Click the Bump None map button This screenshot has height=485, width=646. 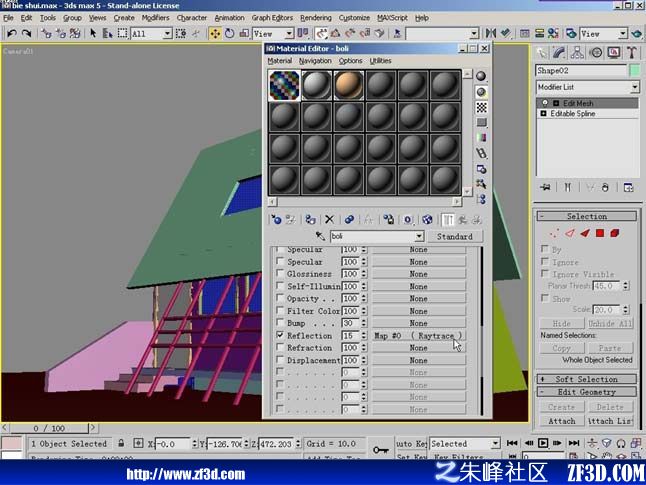tap(419, 323)
